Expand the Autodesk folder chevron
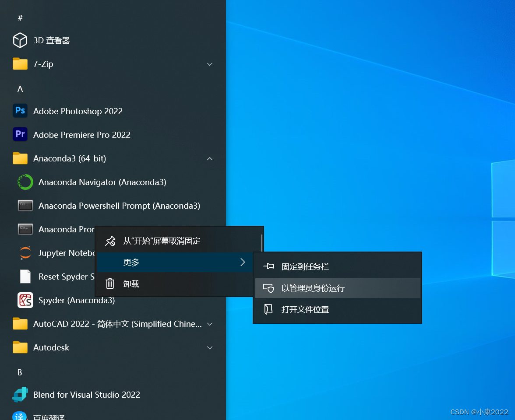This screenshot has height=420, width=515. pyautogui.click(x=210, y=347)
